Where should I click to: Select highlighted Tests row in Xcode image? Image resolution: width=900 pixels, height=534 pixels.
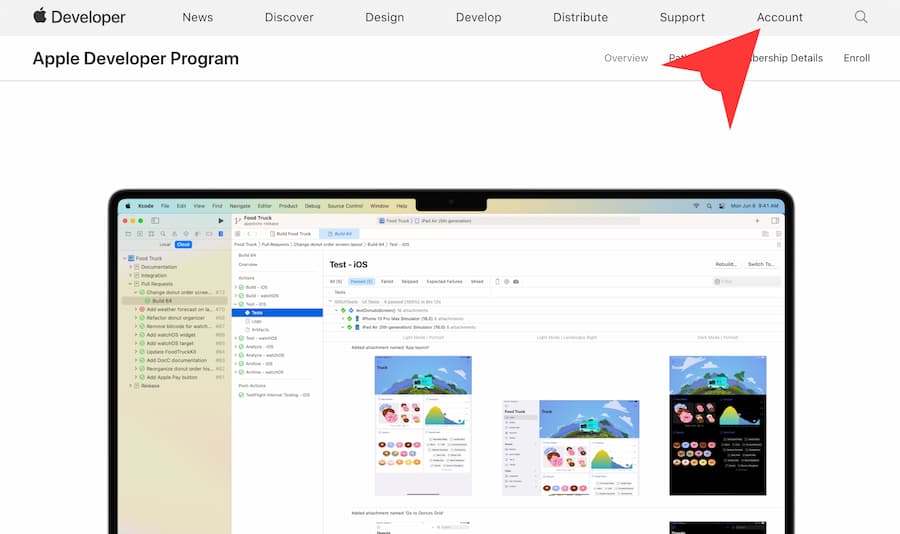click(x=277, y=312)
